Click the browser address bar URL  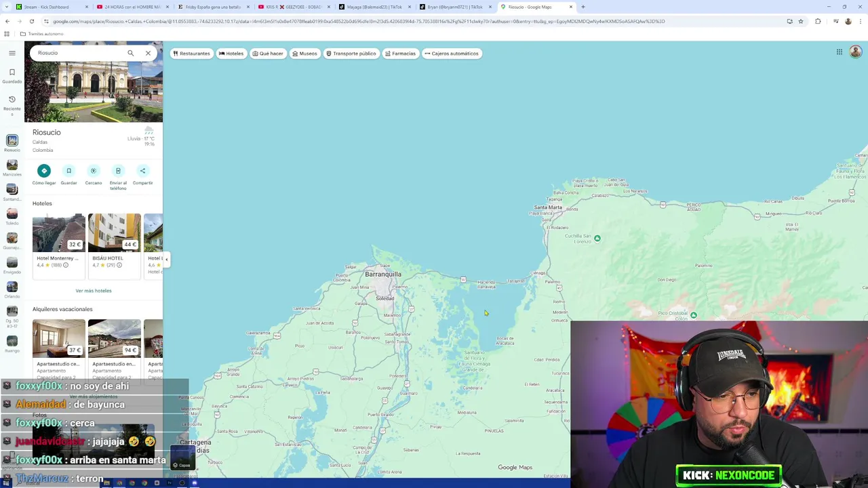tap(359, 21)
